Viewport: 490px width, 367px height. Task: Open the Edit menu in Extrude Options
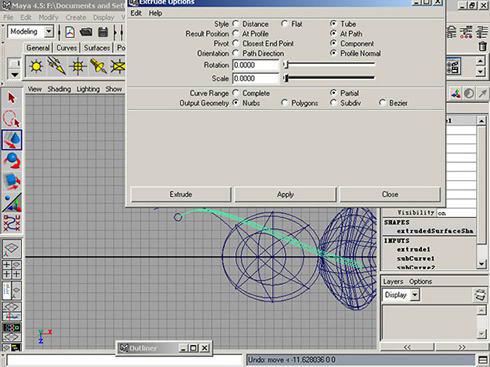point(136,13)
